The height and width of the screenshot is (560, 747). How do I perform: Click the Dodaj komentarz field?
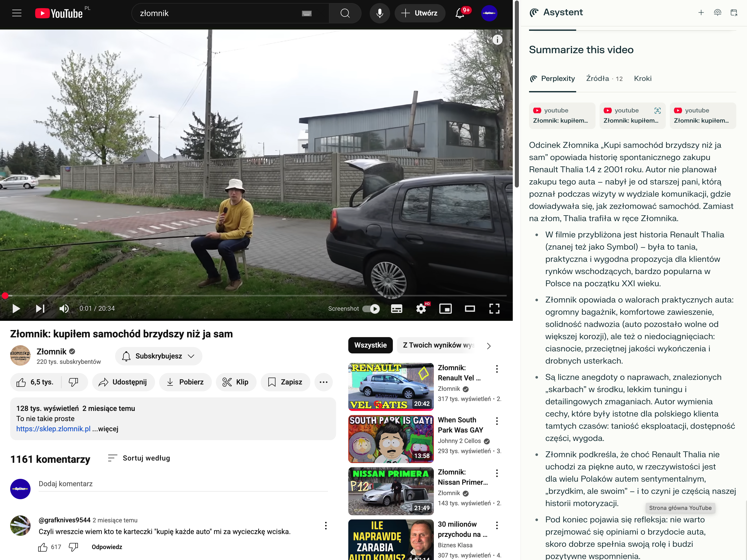tap(183, 484)
